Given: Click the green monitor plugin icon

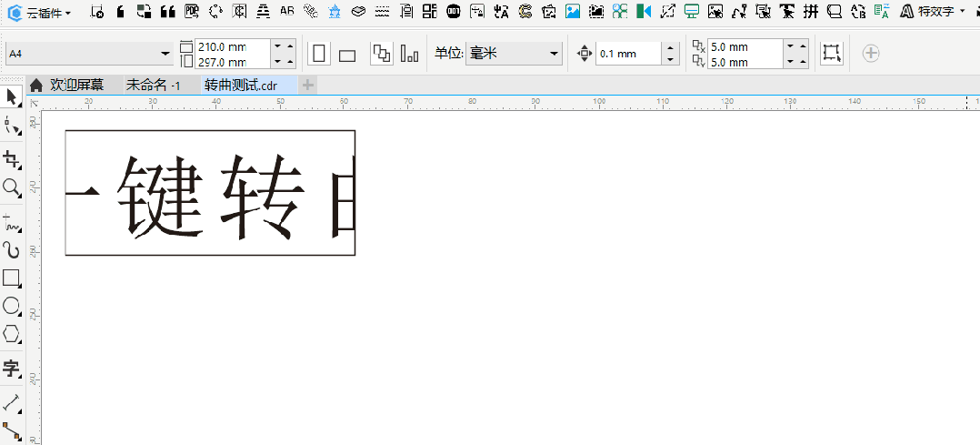Looking at the screenshot, I should pyautogui.click(x=691, y=11).
